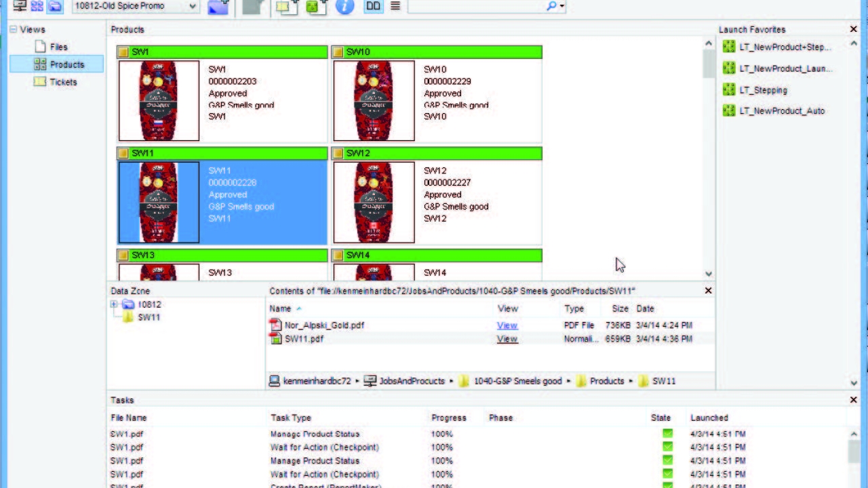
Task: Click the blue info circle icon
Action: [x=344, y=7]
